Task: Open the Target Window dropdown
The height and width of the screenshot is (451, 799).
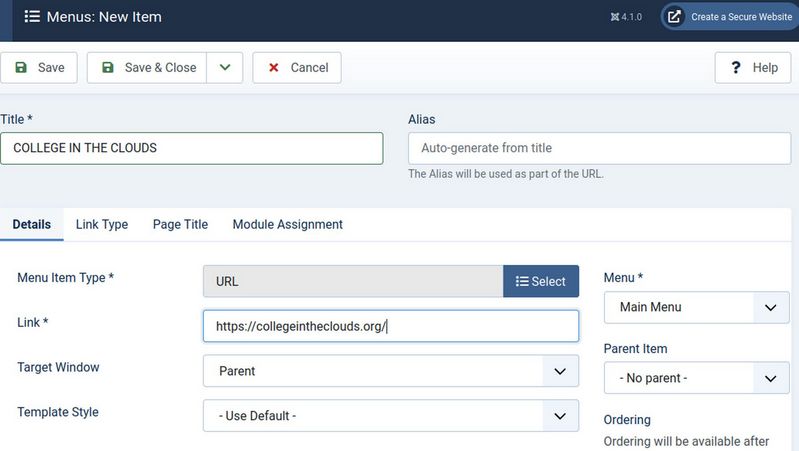Action: point(390,371)
